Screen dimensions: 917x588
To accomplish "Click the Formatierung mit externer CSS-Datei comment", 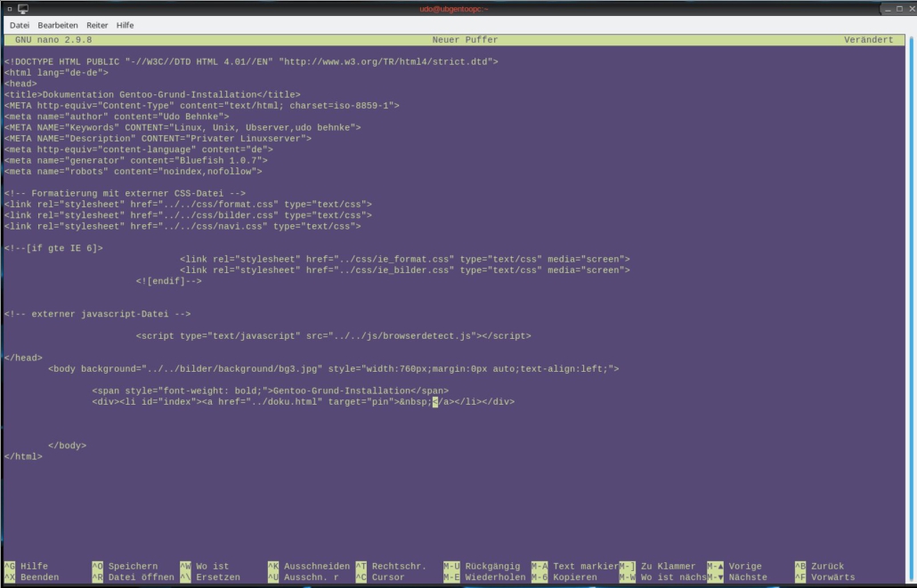I will click(x=125, y=193).
